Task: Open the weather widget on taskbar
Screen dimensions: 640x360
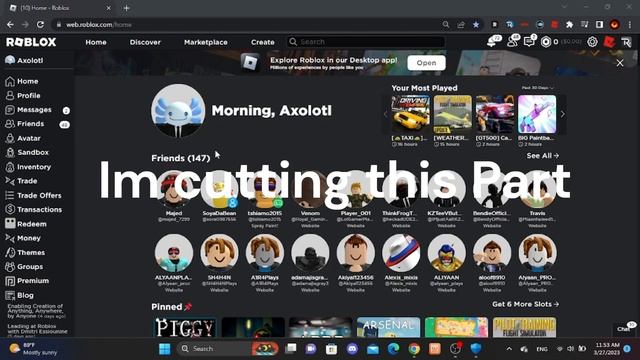Action: click(33, 349)
